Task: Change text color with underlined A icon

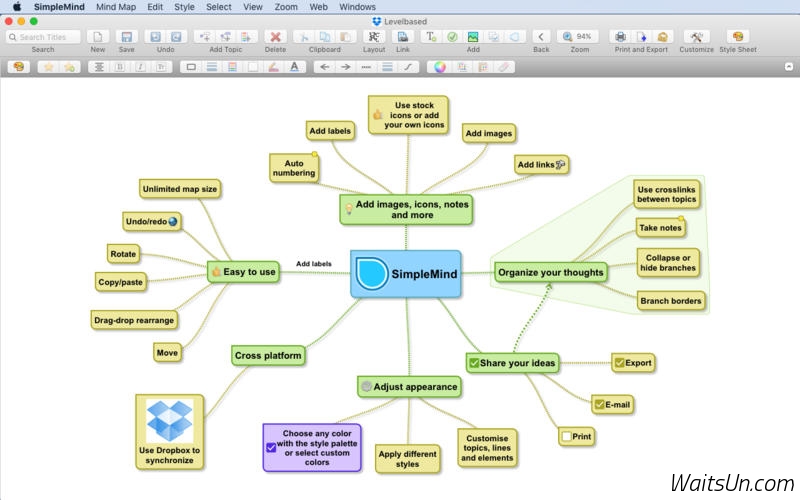Action: (294, 67)
